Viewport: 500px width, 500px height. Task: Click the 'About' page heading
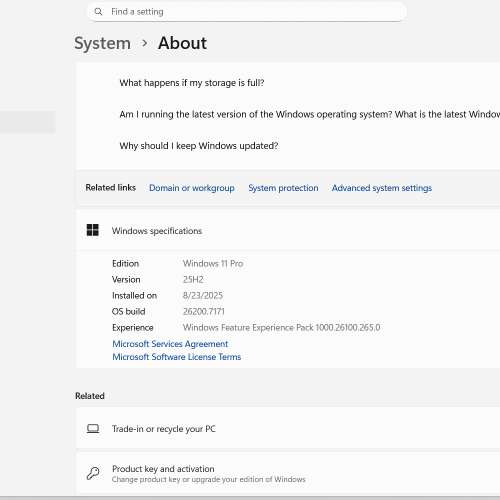tap(182, 43)
